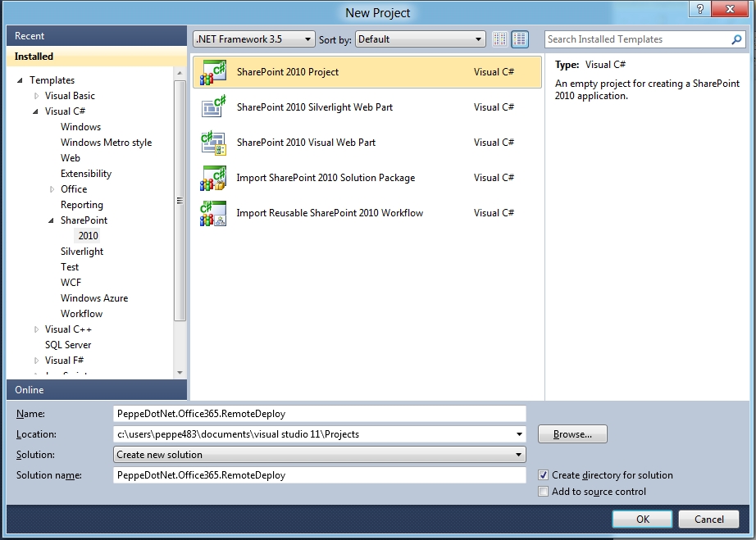
Task: Click the help question mark button
Action: (x=700, y=9)
